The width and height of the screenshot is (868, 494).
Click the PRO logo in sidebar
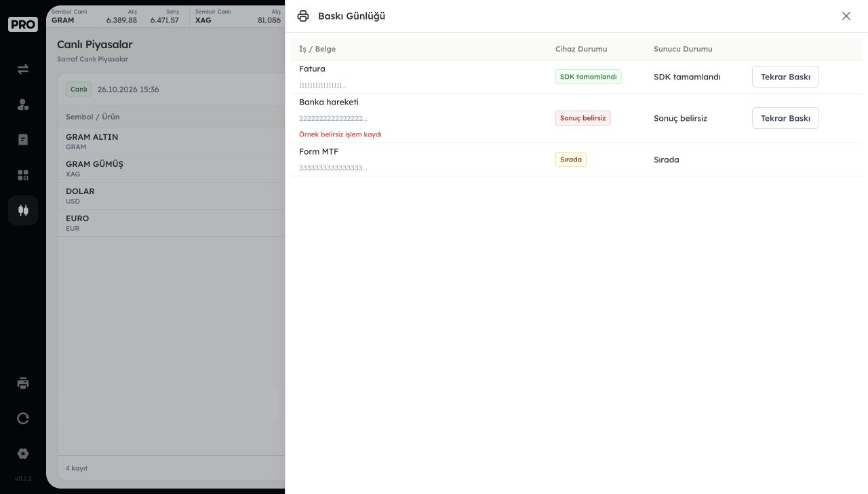pos(23,24)
